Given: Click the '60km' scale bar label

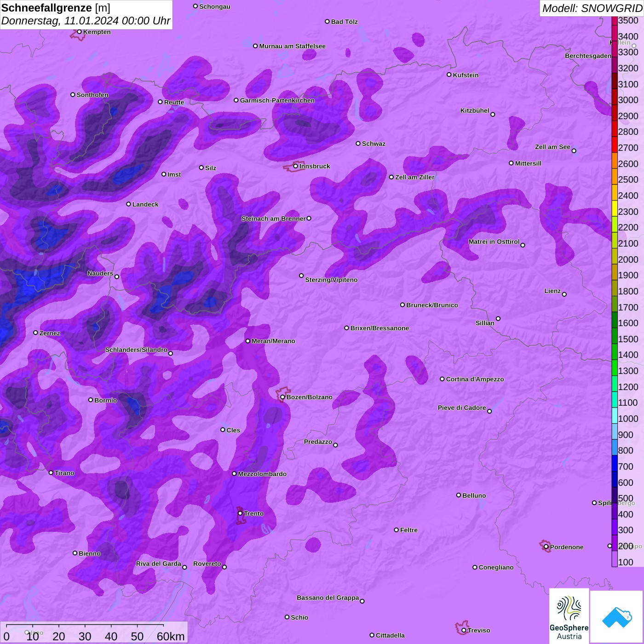Looking at the screenshot, I should [171, 636].
